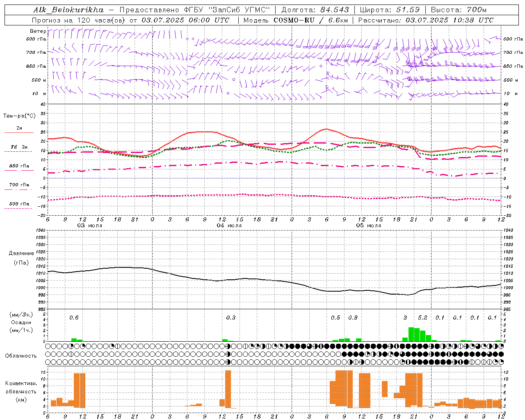Click the Ветер wind panel label
Image resolution: width=525 pixels, height=420 pixels.
tap(38, 31)
